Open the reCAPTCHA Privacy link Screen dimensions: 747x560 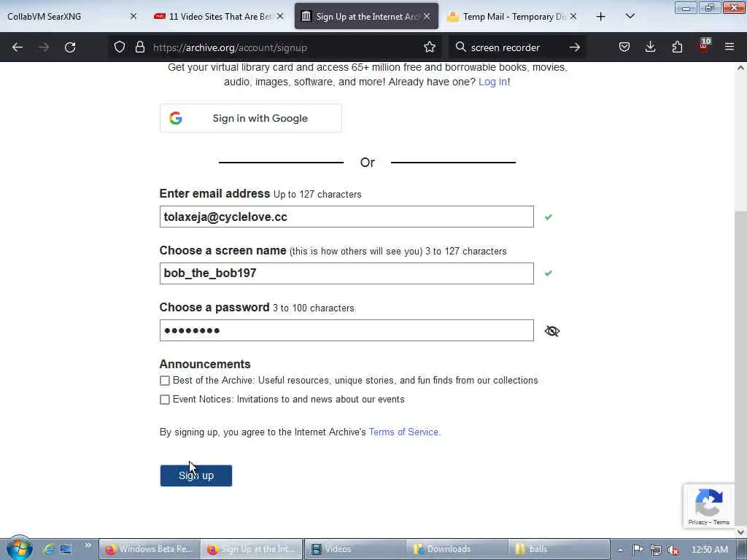[x=697, y=522]
